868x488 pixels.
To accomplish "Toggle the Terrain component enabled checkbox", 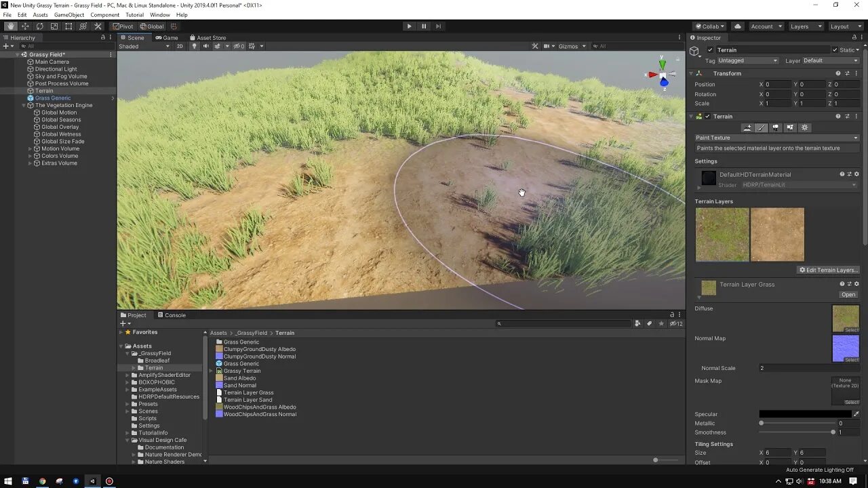I will pos(707,117).
